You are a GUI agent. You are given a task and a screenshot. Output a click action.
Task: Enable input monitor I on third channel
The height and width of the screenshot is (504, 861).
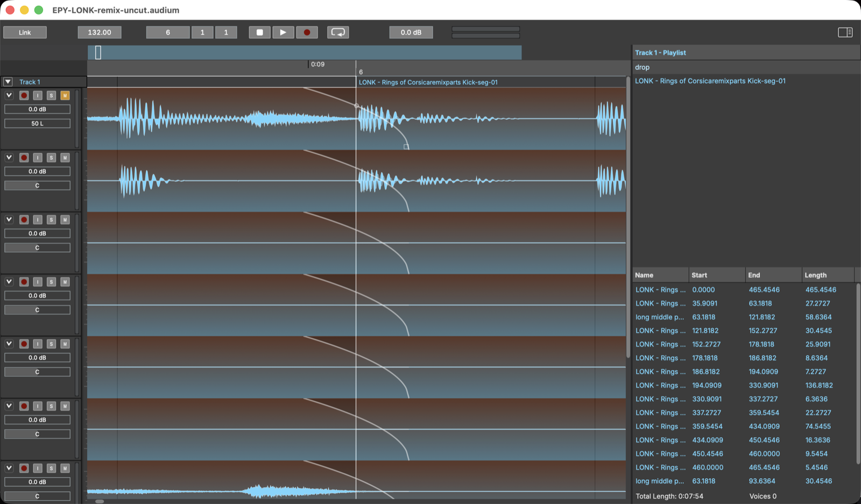click(x=38, y=219)
